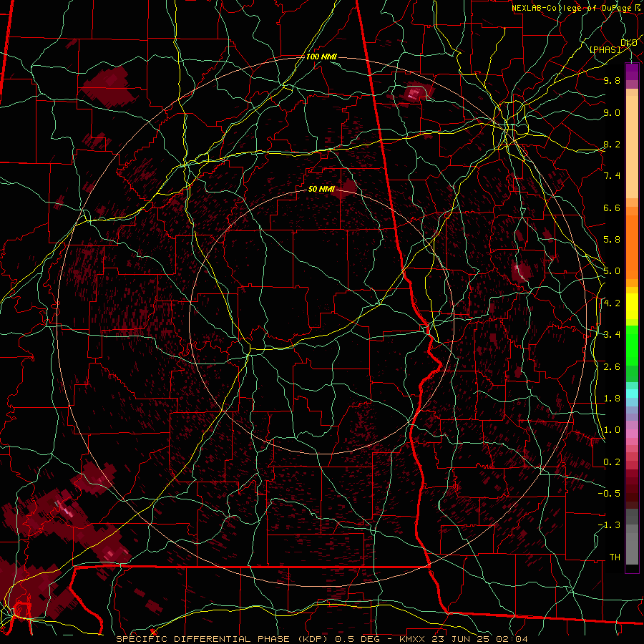
Task: Click the [PHAS] units label above the color bar
Action: click(x=605, y=49)
